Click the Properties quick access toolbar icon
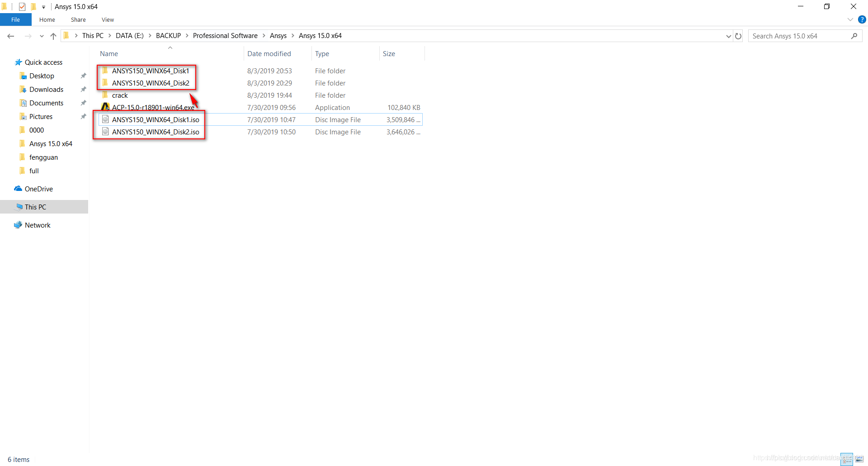The height and width of the screenshot is (466, 868). [x=22, y=6]
